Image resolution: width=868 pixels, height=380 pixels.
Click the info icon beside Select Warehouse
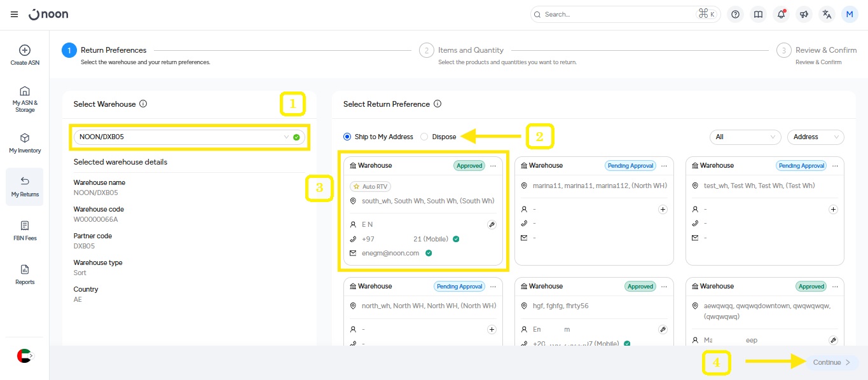[143, 104]
